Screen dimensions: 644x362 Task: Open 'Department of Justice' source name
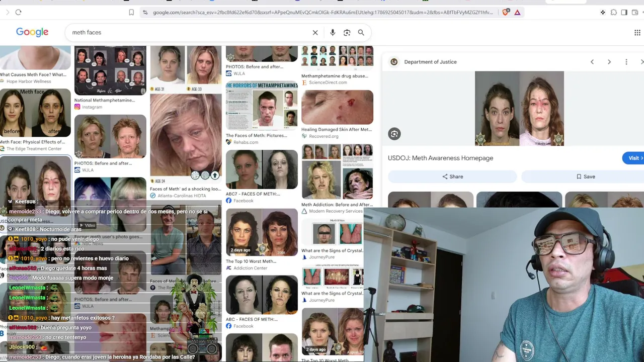[430, 62]
